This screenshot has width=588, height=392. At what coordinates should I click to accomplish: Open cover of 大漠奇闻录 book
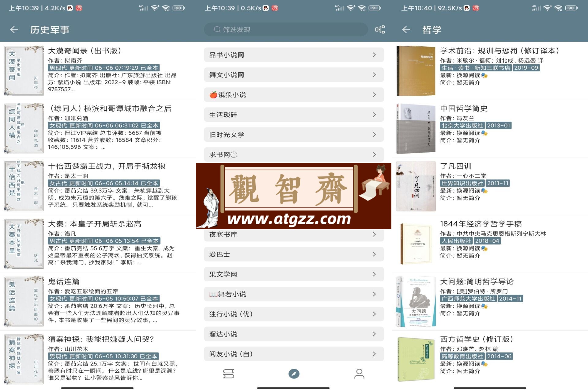point(24,71)
